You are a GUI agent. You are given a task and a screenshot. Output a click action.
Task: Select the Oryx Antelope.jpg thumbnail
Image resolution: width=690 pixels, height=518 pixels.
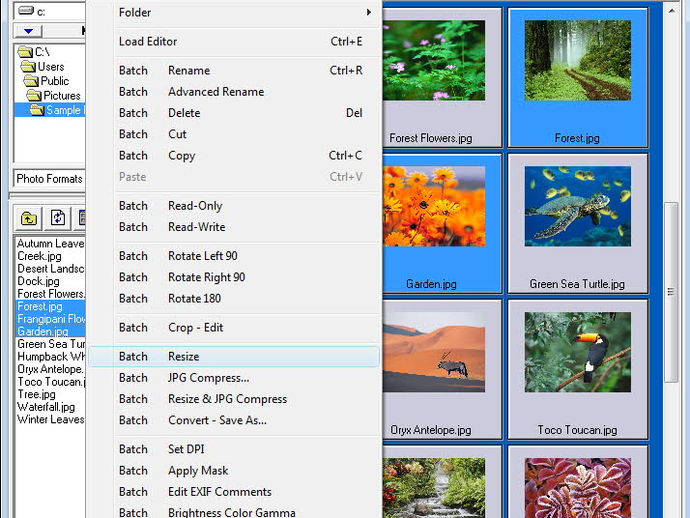pos(441,370)
